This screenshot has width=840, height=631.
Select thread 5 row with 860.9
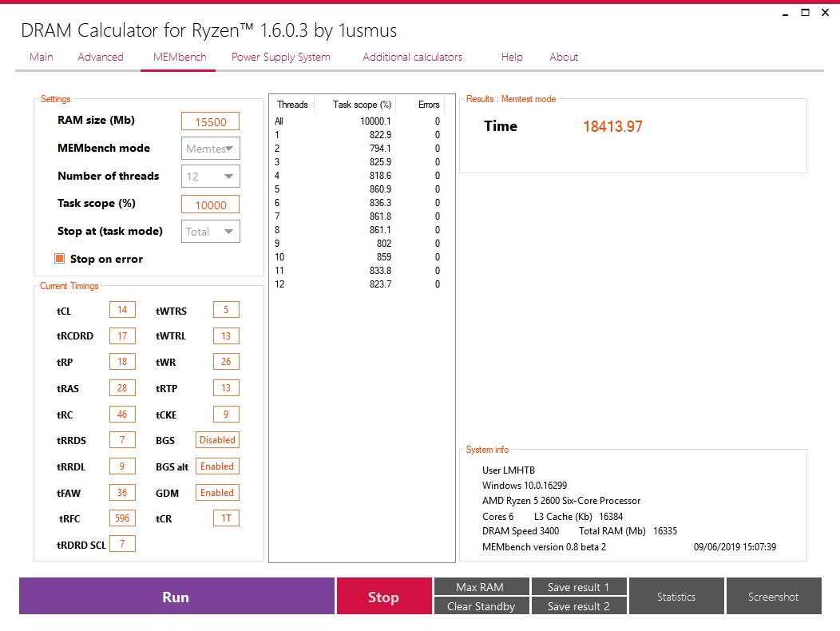point(358,189)
